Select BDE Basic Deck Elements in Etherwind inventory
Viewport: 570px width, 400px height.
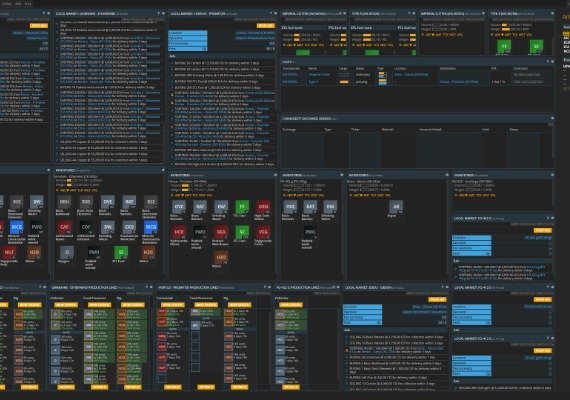tap(86, 203)
